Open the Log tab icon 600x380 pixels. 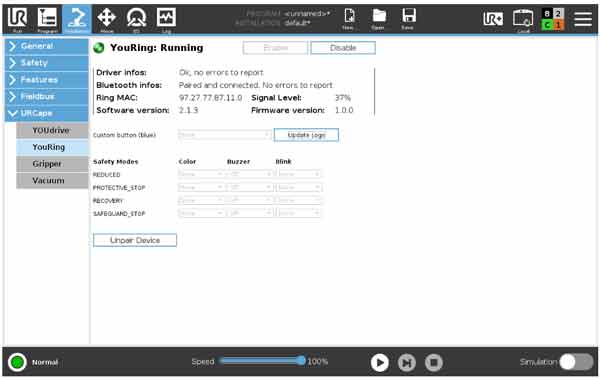click(x=166, y=19)
